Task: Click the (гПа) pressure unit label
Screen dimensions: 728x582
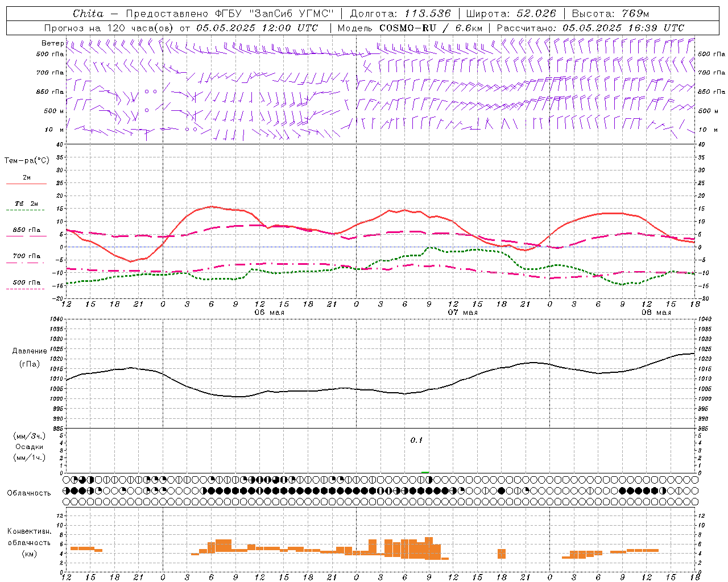Action: [29, 364]
